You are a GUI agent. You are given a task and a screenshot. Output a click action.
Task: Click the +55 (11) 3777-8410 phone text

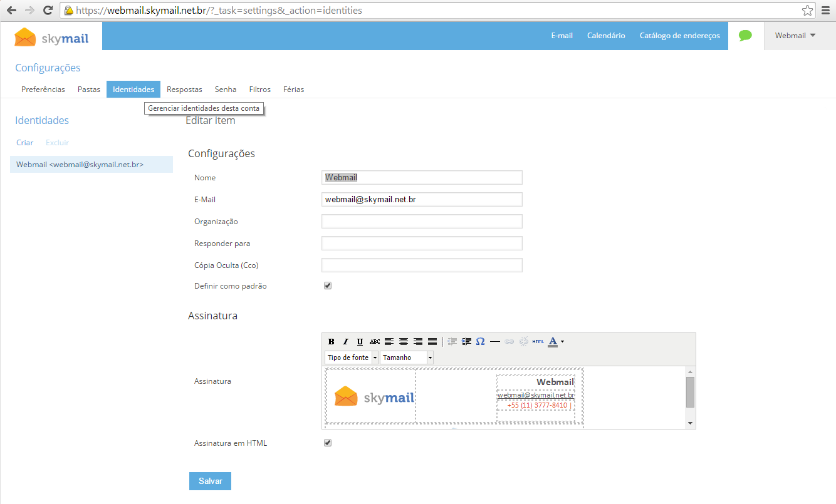538,405
